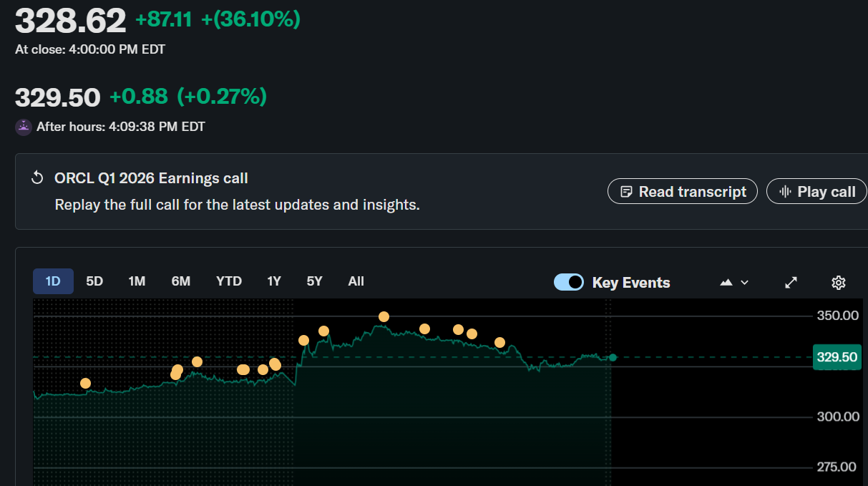Click the 329.50 price label on axis
The height and width of the screenshot is (486, 868).
[837, 357]
